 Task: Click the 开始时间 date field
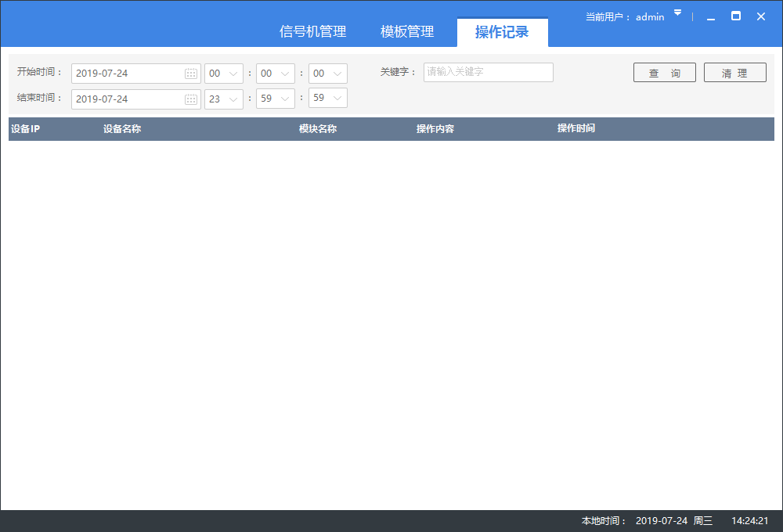tap(127, 74)
